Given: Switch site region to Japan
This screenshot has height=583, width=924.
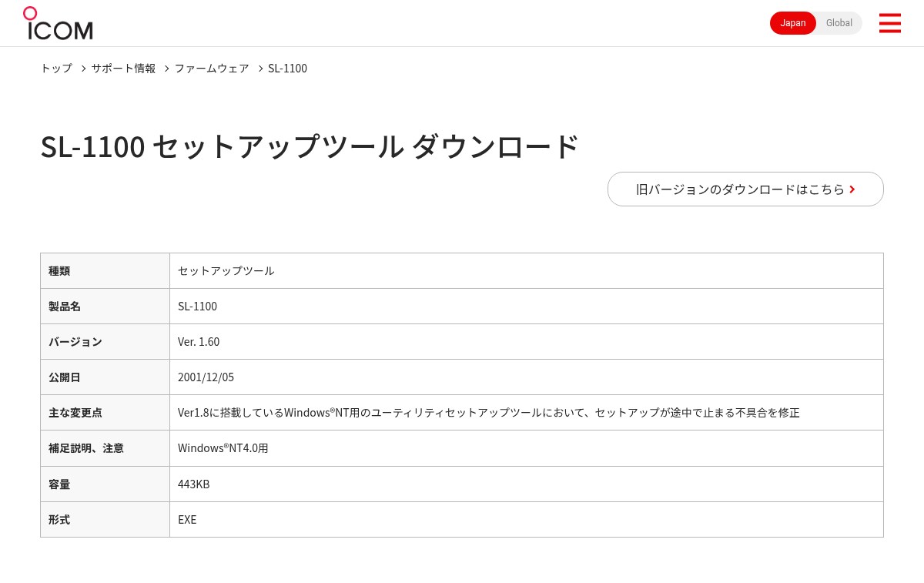Looking at the screenshot, I should [793, 23].
